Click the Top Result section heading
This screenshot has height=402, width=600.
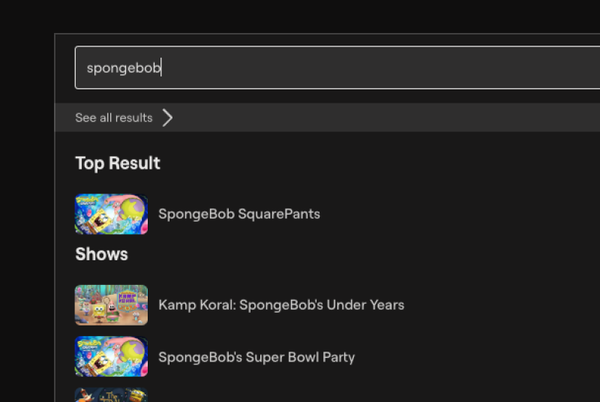[x=117, y=163]
